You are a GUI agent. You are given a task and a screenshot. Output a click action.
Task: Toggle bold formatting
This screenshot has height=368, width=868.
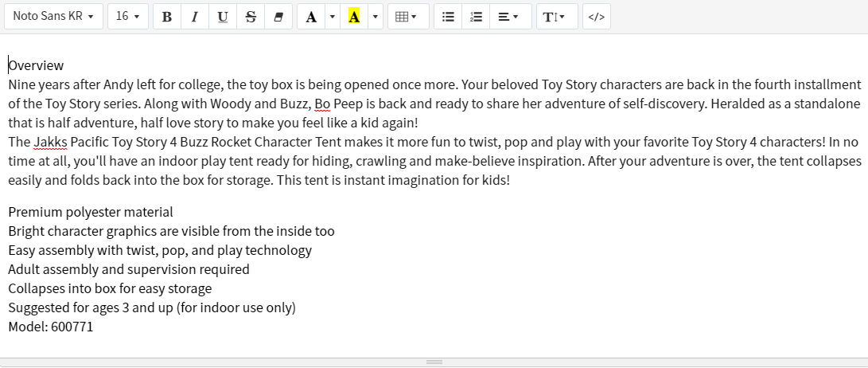coord(166,16)
